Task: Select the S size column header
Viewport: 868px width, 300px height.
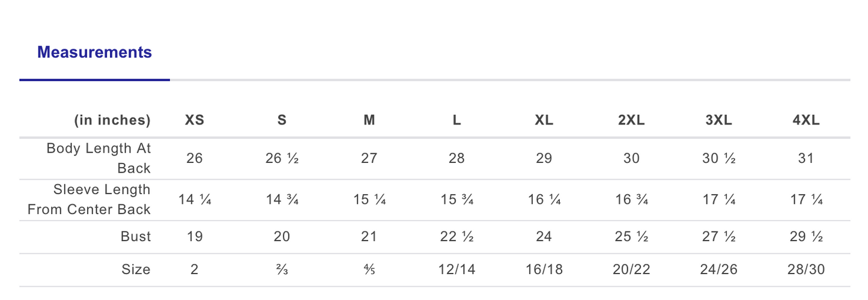Action: point(282,120)
